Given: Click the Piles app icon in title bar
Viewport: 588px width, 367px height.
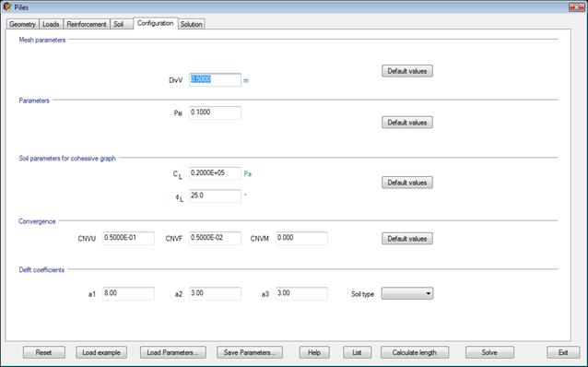Looking at the screenshot, I should [6, 6].
